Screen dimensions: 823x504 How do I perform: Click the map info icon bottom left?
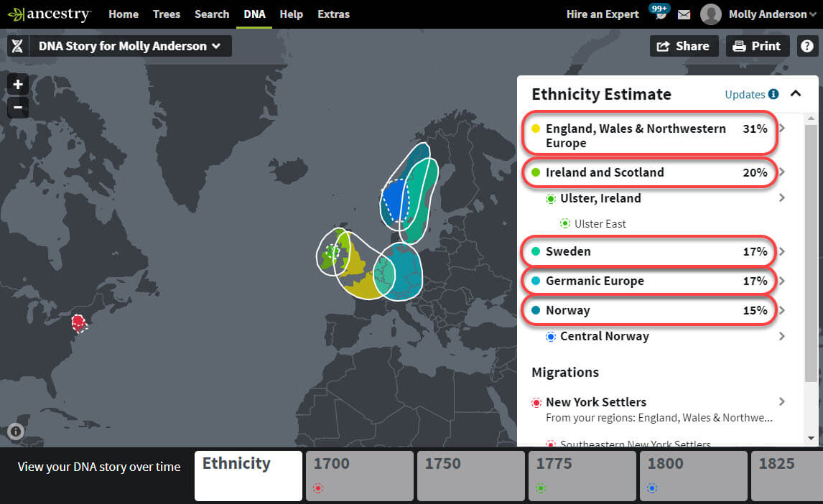point(16,431)
